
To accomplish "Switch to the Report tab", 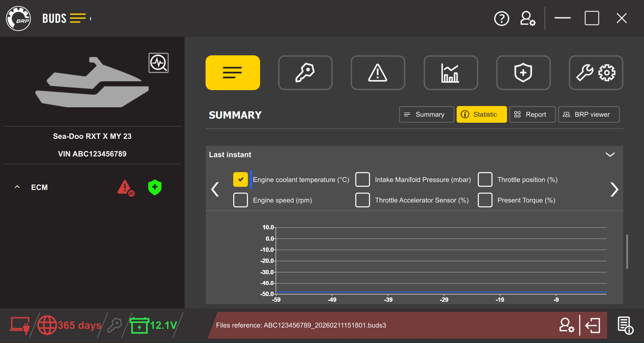I will click(x=532, y=114).
